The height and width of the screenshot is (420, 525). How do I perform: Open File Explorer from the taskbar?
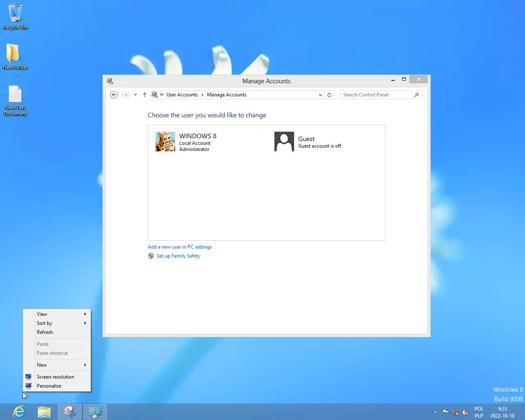click(44, 411)
